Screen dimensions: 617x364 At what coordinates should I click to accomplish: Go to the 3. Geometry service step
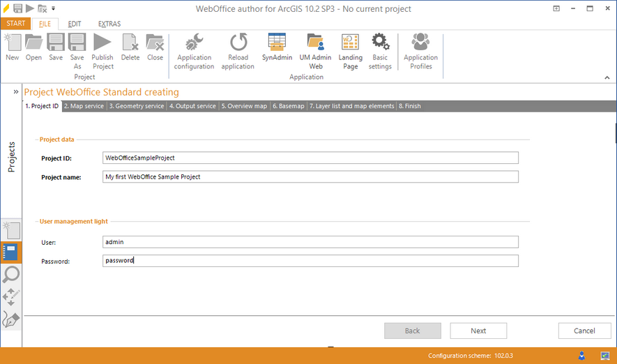point(137,106)
